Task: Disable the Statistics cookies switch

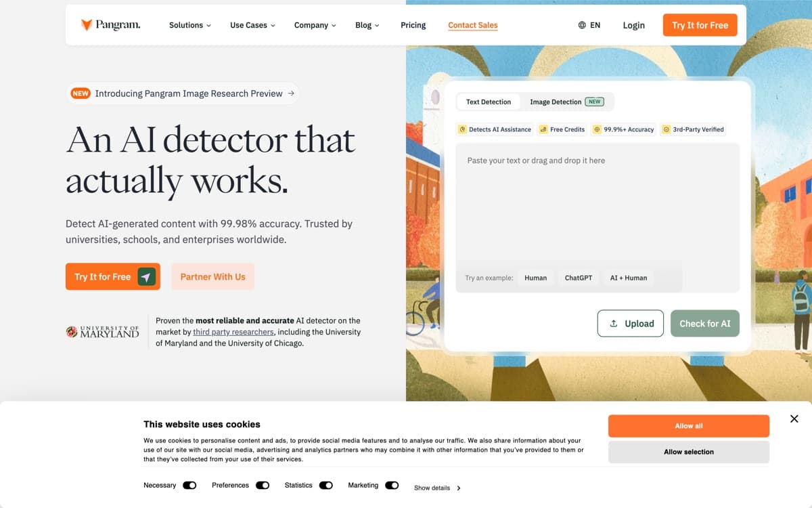Action: [x=326, y=486]
